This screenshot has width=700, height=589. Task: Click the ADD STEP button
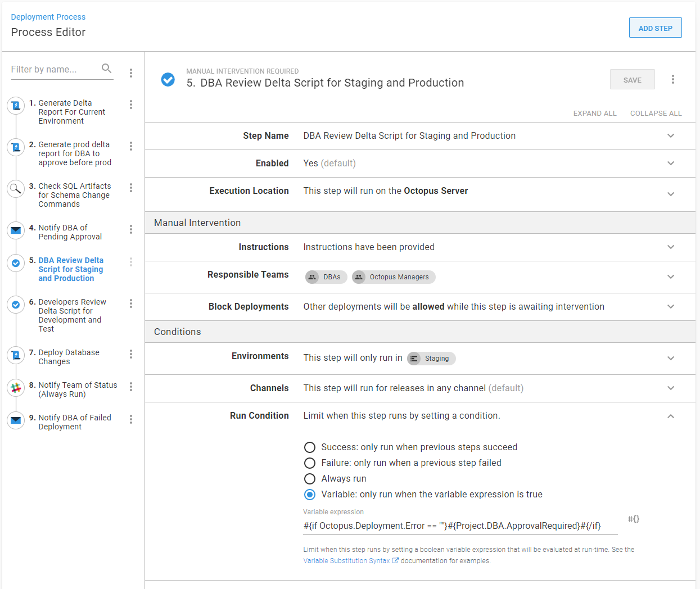[x=655, y=28]
